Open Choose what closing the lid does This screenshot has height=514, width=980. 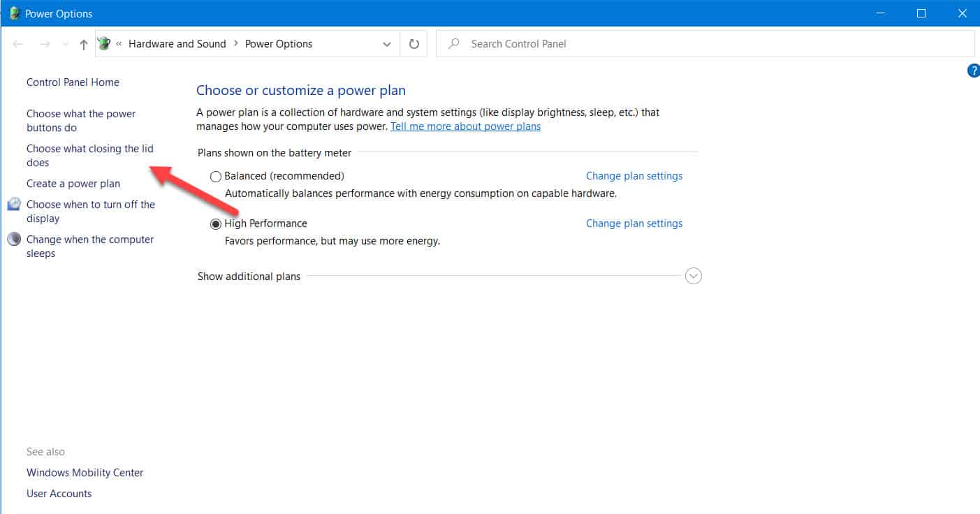tap(90, 156)
